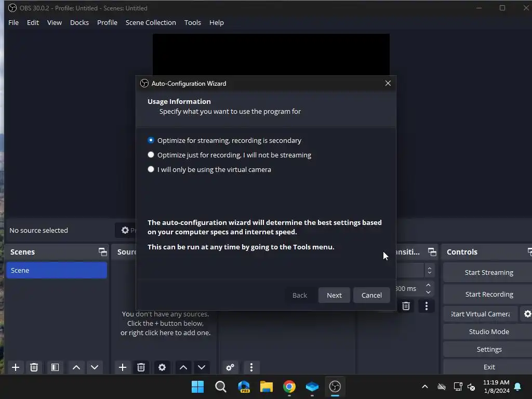The height and width of the screenshot is (399, 532).
Task: Open audio mixer three-dot menu
Action: tap(251, 367)
